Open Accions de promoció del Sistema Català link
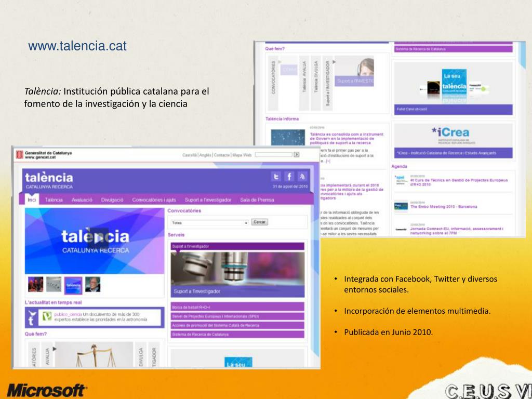 pos(237,325)
